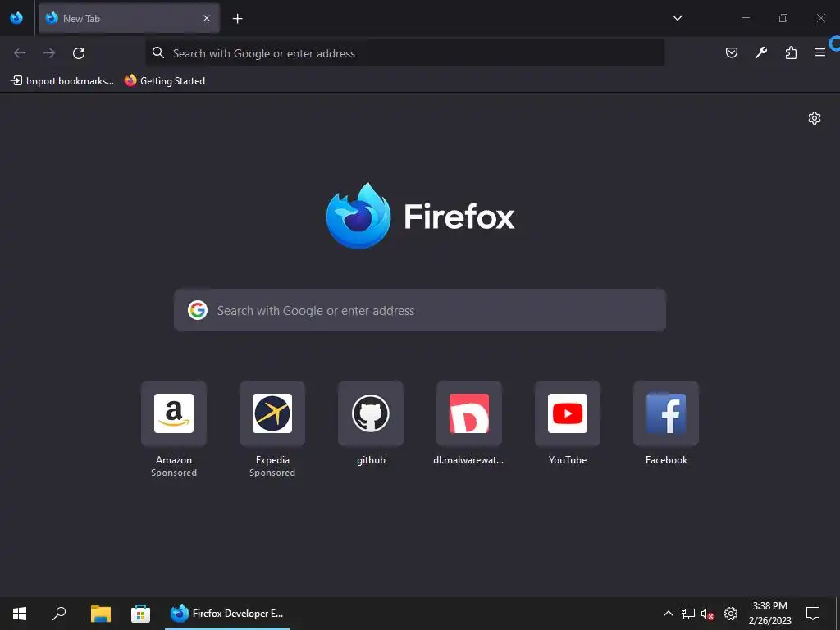
Task: Go back one page
Action: 20,53
